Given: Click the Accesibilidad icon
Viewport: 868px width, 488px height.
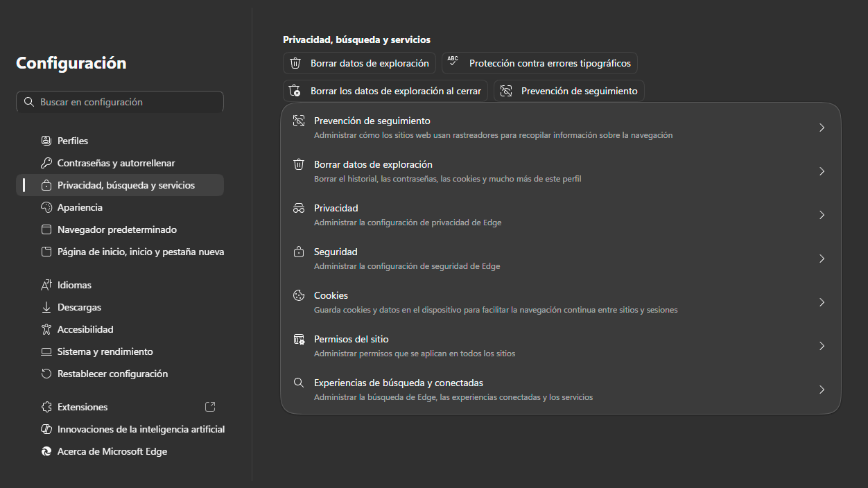Looking at the screenshot, I should [45, 329].
